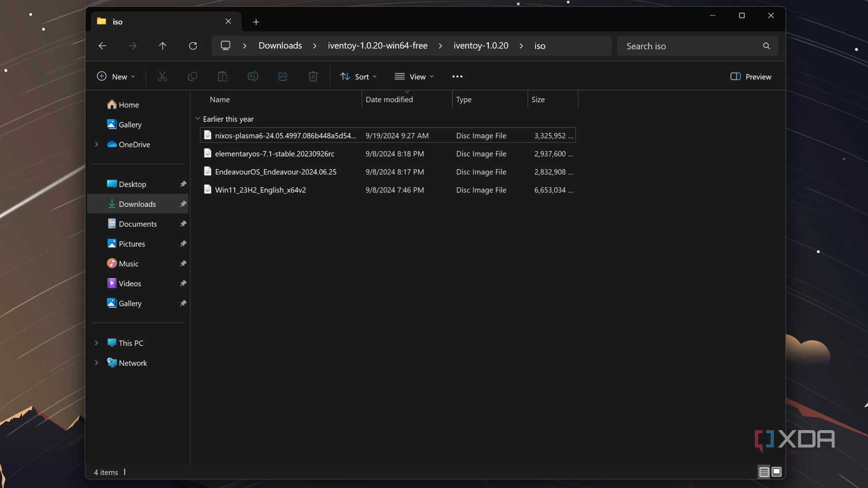Expand the Network tree node
868x488 pixels.
click(97, 363)
